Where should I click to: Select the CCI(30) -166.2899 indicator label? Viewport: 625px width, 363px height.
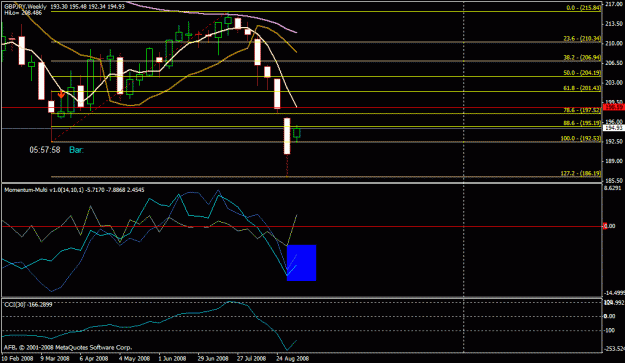(x=28, y=305)
